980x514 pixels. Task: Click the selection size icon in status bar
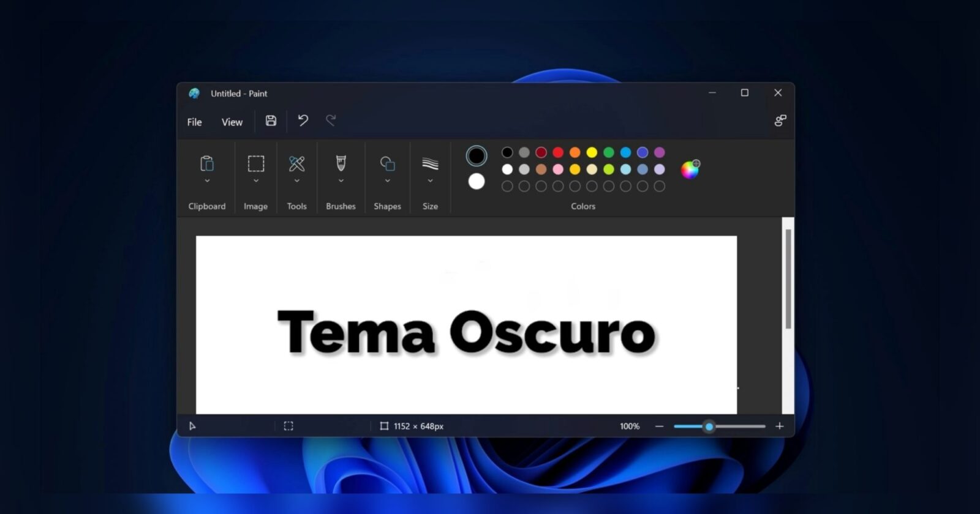click(288, 426)
